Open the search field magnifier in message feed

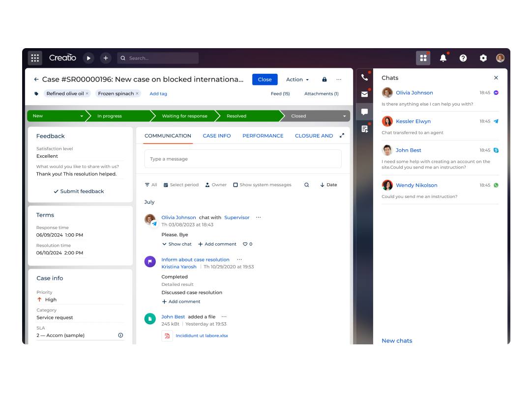click(x=306, y=184)
